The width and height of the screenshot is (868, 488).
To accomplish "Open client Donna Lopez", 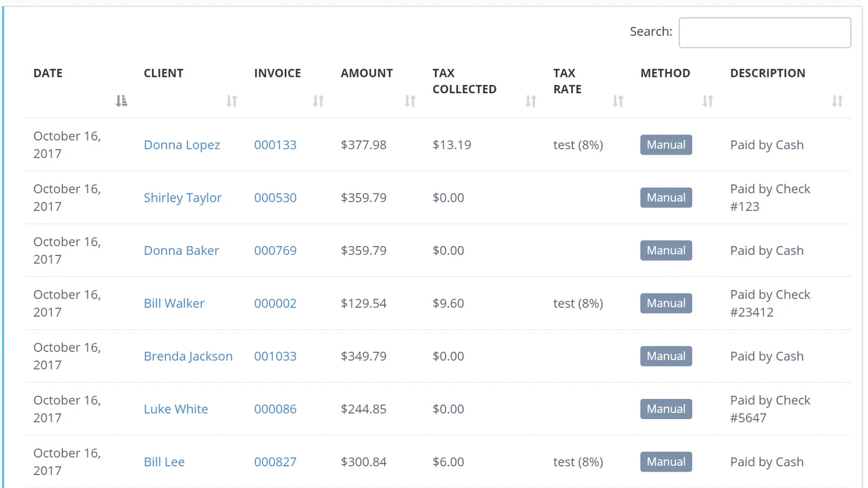I will pos(182,145).
